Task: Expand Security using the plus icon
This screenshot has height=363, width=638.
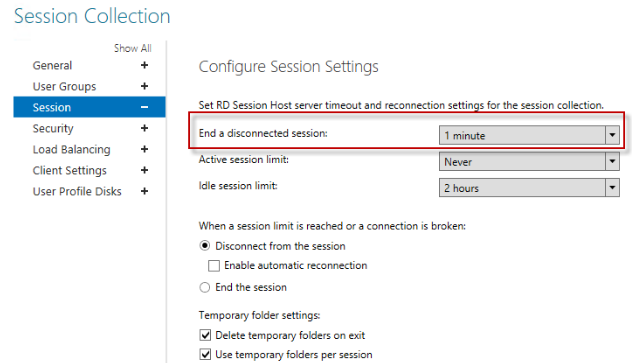Action: pyautogui.click(x=144, y=128)
